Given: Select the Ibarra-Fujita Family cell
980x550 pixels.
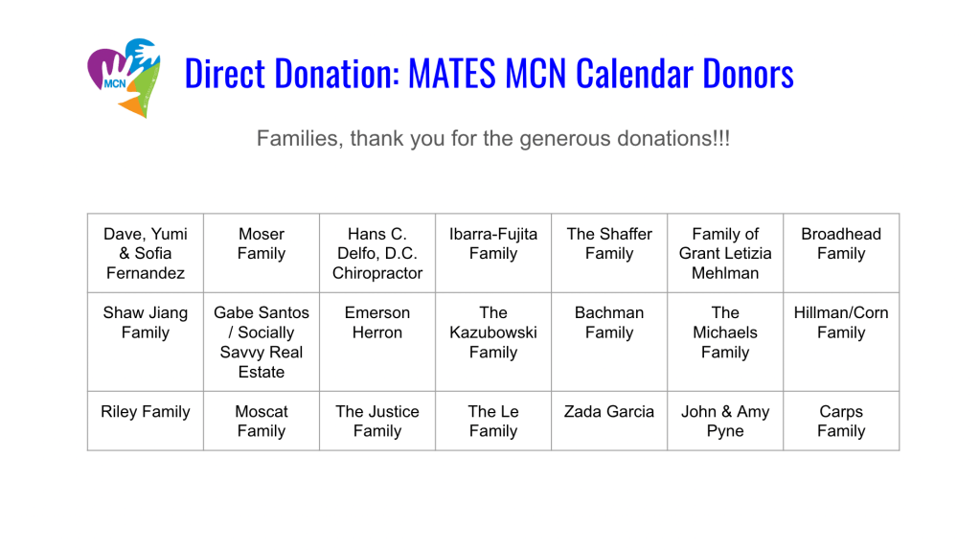Looking at the screenshot, I should [493, 244].
